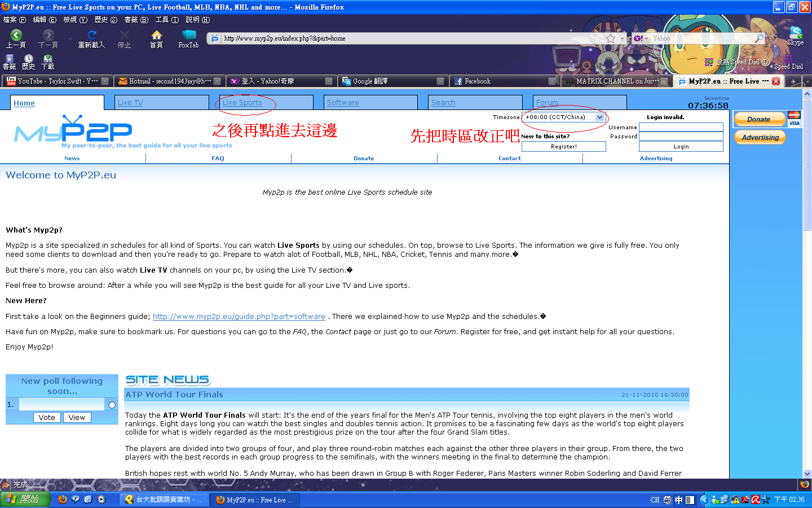
Task: Click the orange Advertising button
Action: tap(760, 137)
